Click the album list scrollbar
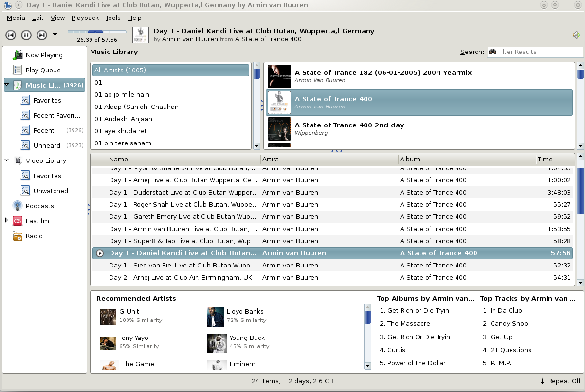This screenshot has width=585, height=392. pyautogui.click(x=580, y=74)
